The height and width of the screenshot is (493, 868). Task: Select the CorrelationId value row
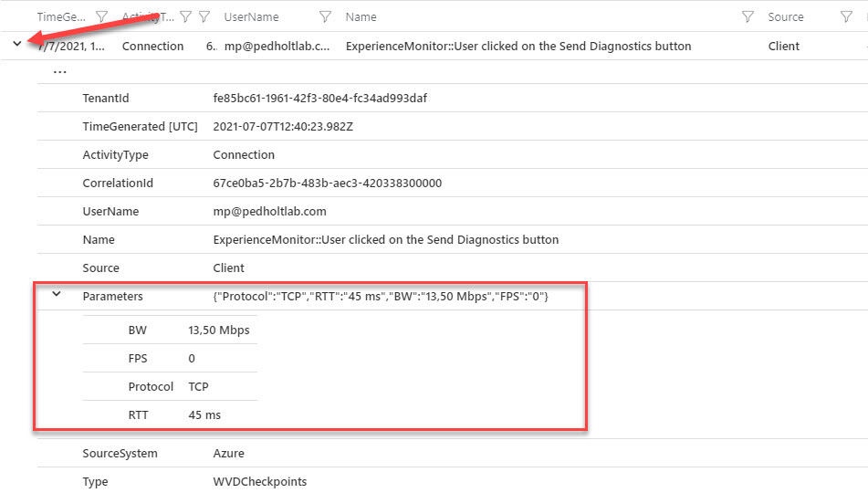coord(453,183)
